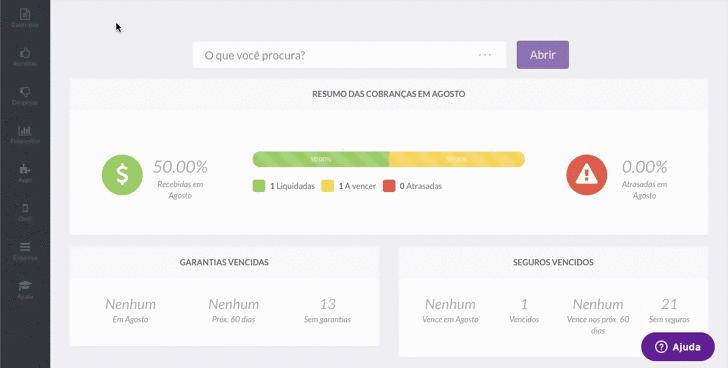Click Nenhum above "Vence em Agosto"
This screenshot has height=368, width=728.
tap(450, 304)
